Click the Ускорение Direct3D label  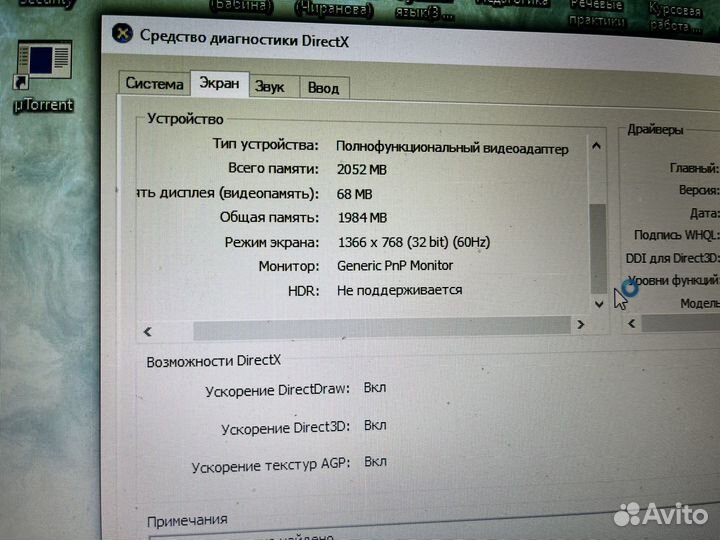point(285,428)
